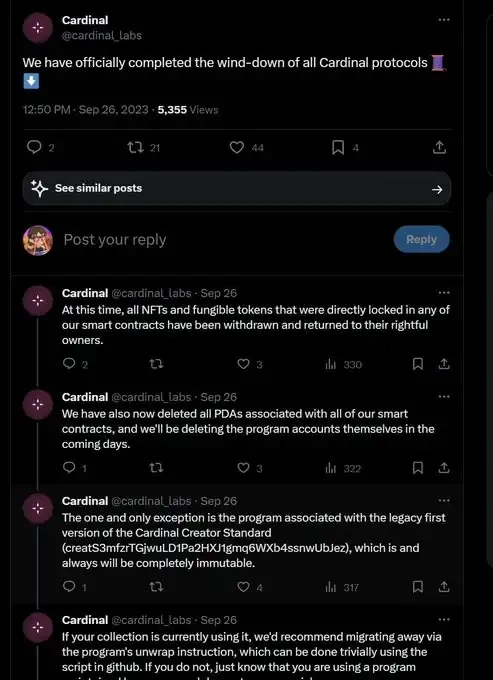This screenshot has width=493, height=680.
Task: Share the main post via upload icon
Action: click(439, 147)
